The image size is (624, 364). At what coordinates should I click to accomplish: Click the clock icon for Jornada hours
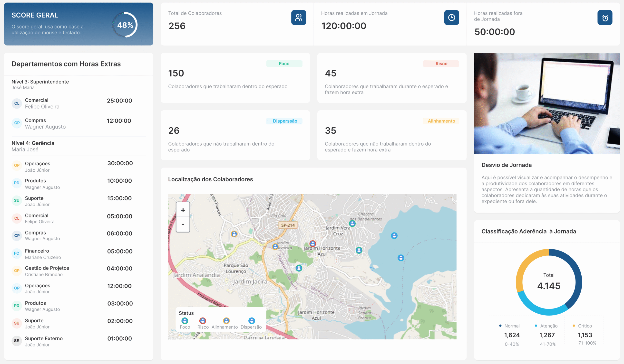pyautogui.click(x=451, y=18)
